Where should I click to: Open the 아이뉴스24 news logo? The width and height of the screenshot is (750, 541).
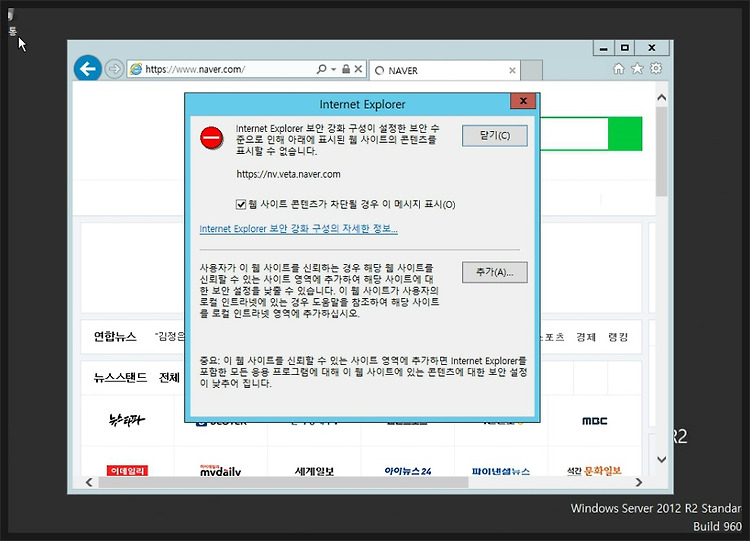(x=408, y=471)
